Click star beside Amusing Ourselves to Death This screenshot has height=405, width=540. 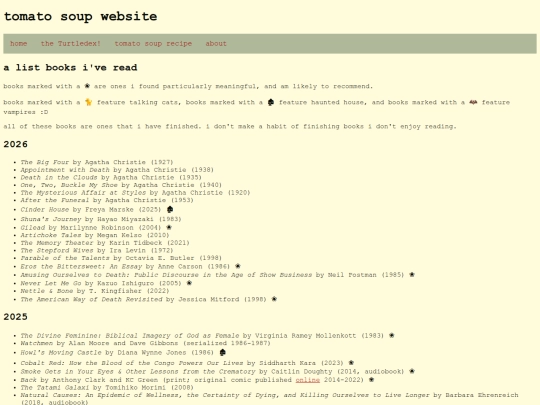[x=412, y=274]
